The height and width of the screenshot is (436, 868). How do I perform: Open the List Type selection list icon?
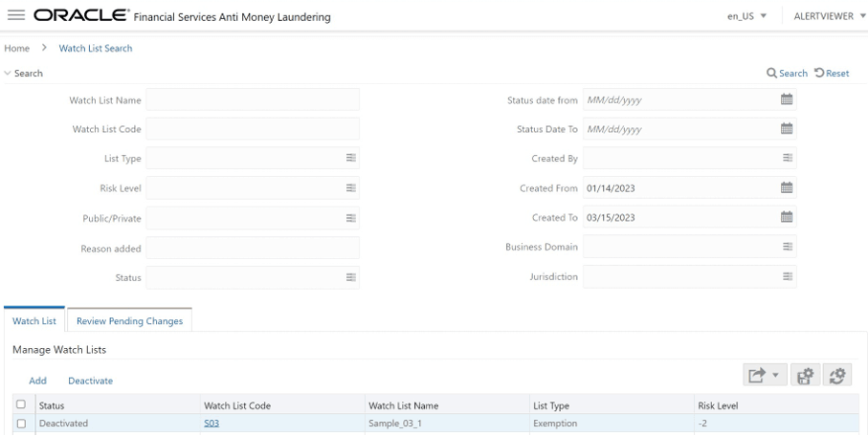coord(351,159)
